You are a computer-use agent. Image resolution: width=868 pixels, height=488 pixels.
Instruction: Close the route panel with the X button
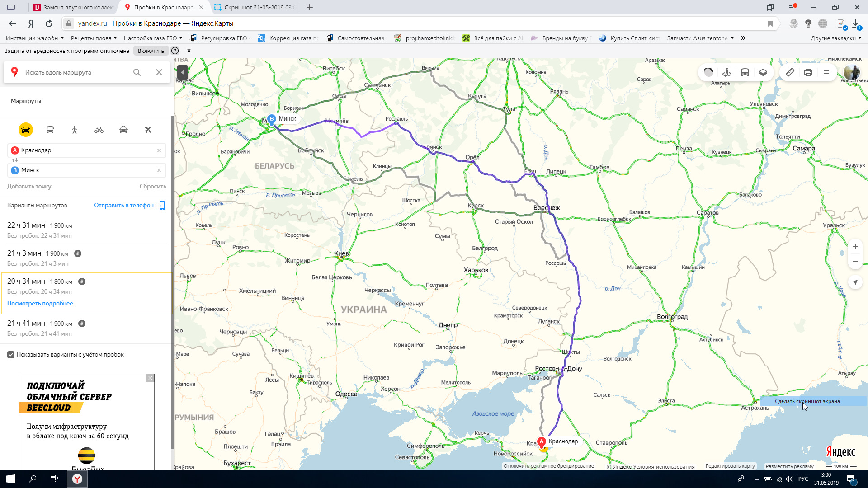159,72
